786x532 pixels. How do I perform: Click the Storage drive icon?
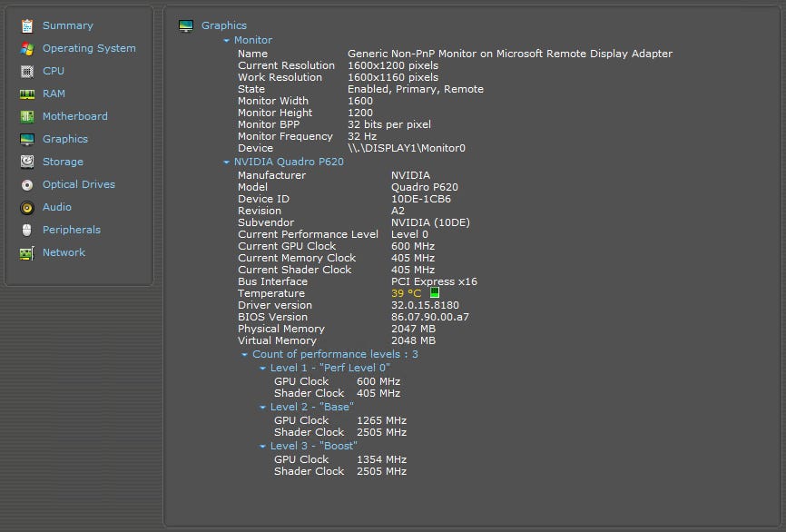click(x=26, y=162)
